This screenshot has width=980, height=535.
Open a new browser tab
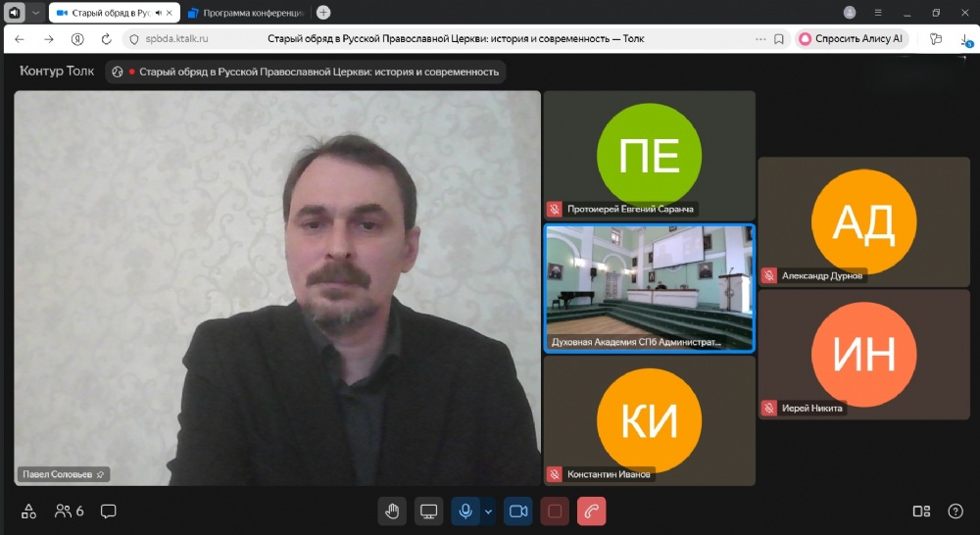coord(323,13)
